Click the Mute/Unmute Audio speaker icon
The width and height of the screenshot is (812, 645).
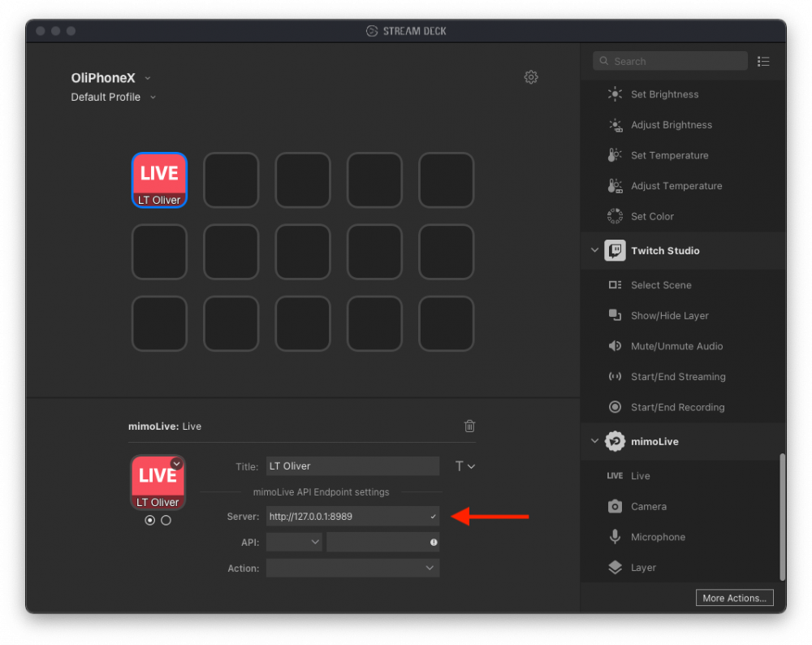click(x=615, y=346)
